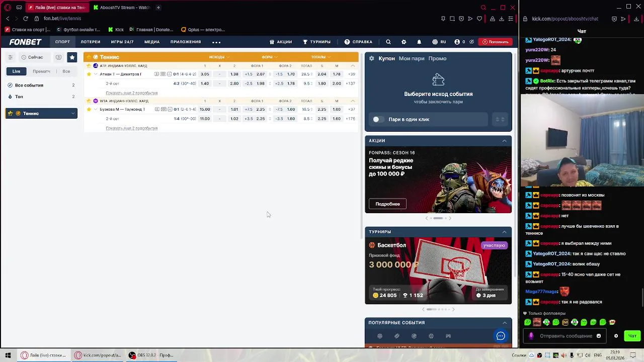Open the user account profile icon
The width and height of the screenshot is (644, 362).
click(457, 42)
